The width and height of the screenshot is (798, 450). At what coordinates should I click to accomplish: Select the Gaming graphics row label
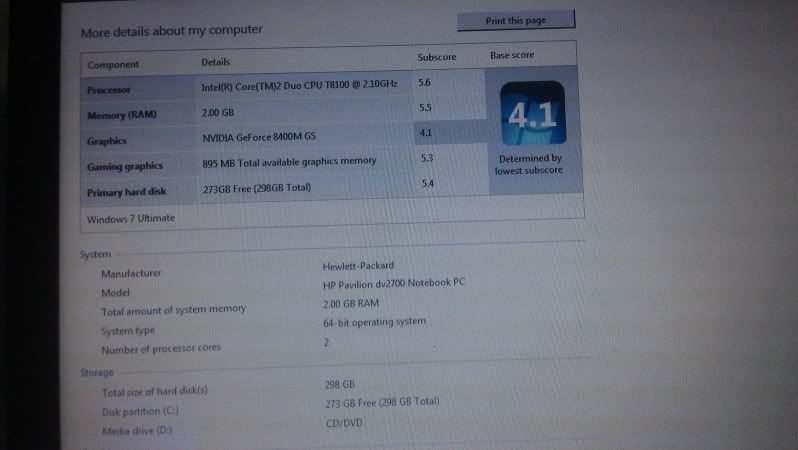(125, 166)
